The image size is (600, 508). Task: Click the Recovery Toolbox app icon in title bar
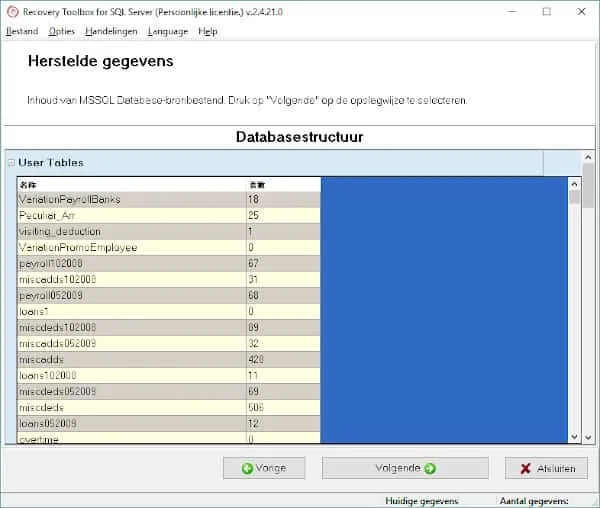coord(13,12)
